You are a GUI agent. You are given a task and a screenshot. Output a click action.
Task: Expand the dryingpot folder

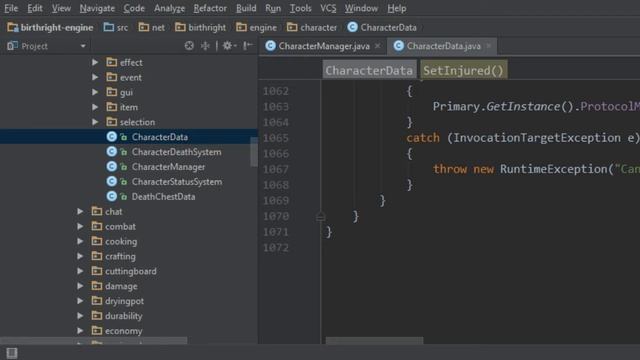[80, 301]
